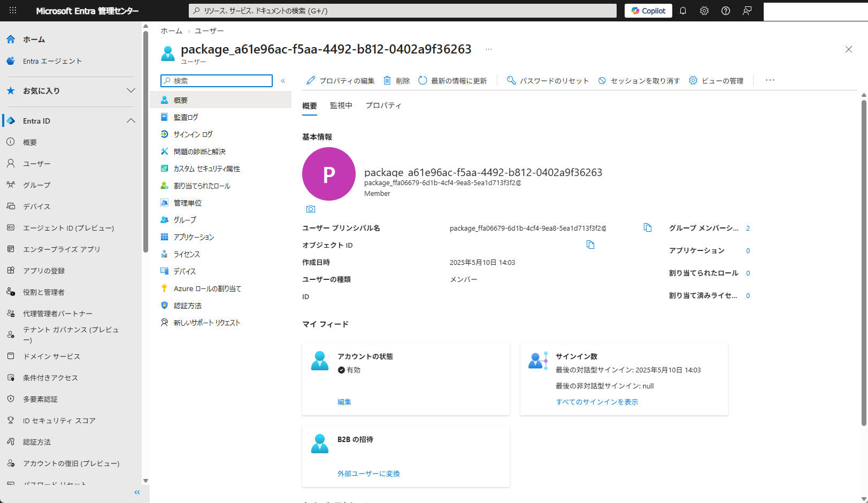Refresh with the 最新の情報に更新 icon
This screenshot has width=868, height=503.
[422, 80]
